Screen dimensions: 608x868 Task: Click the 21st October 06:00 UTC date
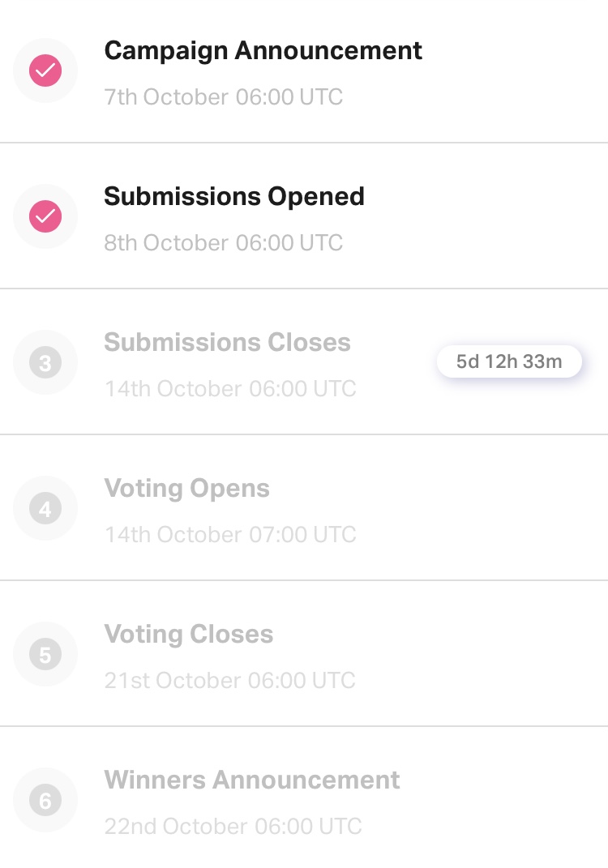coord(229,680)
